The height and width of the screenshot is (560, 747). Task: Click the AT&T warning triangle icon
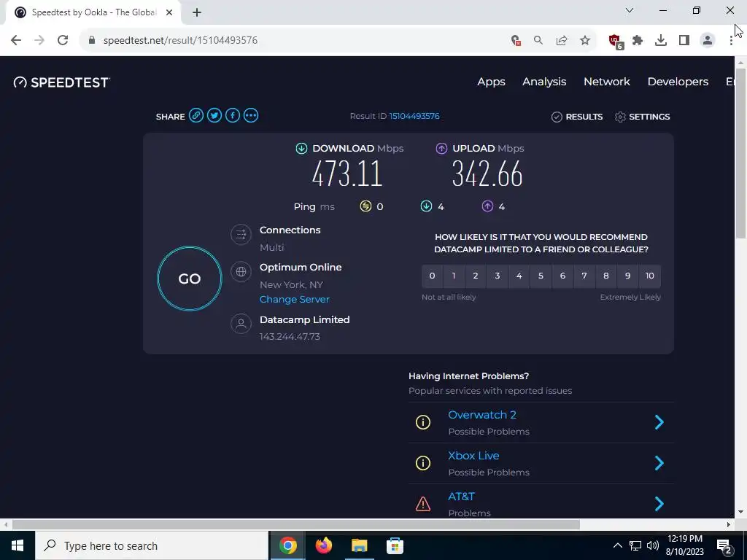(422, 504)
